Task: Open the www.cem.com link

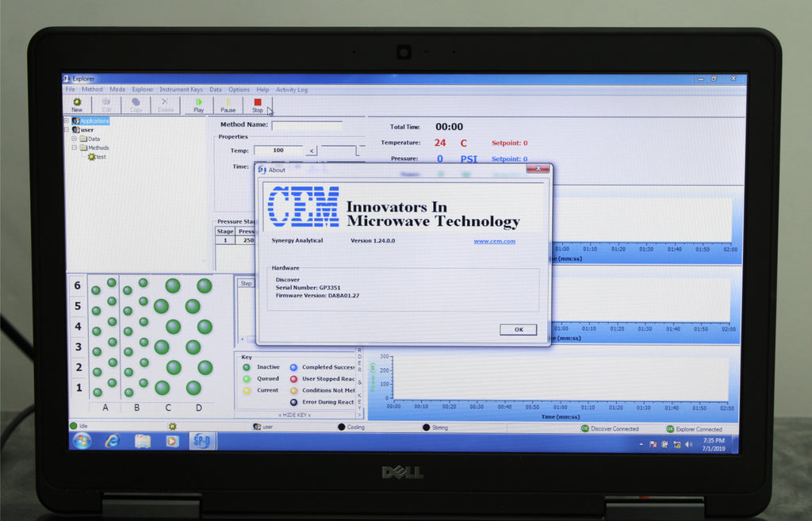Action: [x=494, y=241]
